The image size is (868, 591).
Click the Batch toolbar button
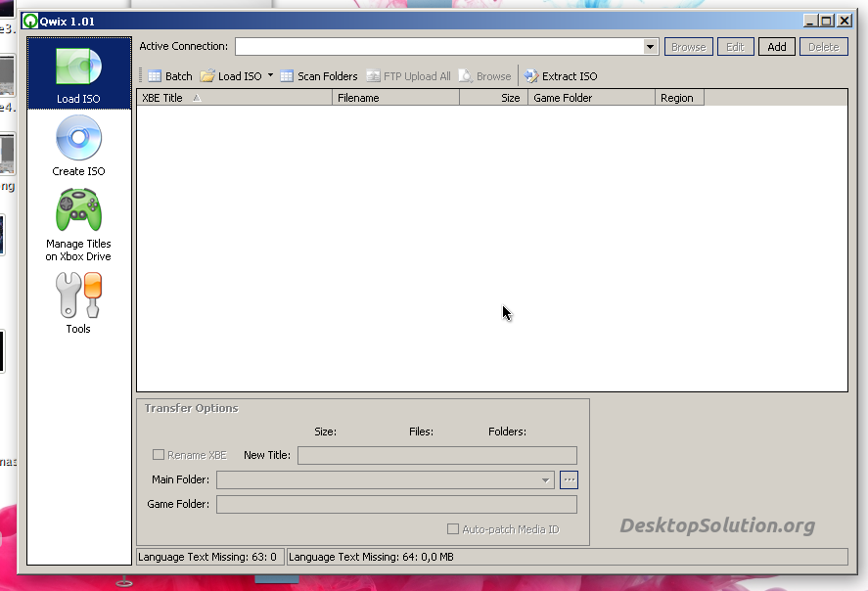(170, 76)
